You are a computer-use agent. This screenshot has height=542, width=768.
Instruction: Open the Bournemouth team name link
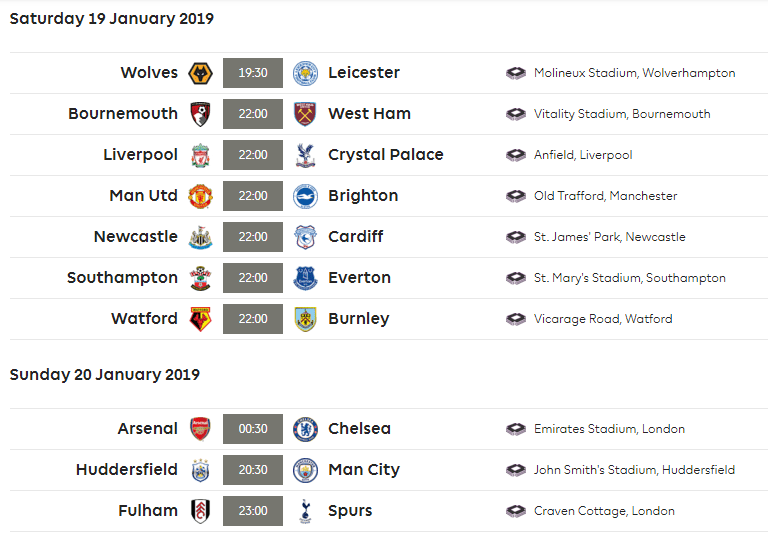123,114
